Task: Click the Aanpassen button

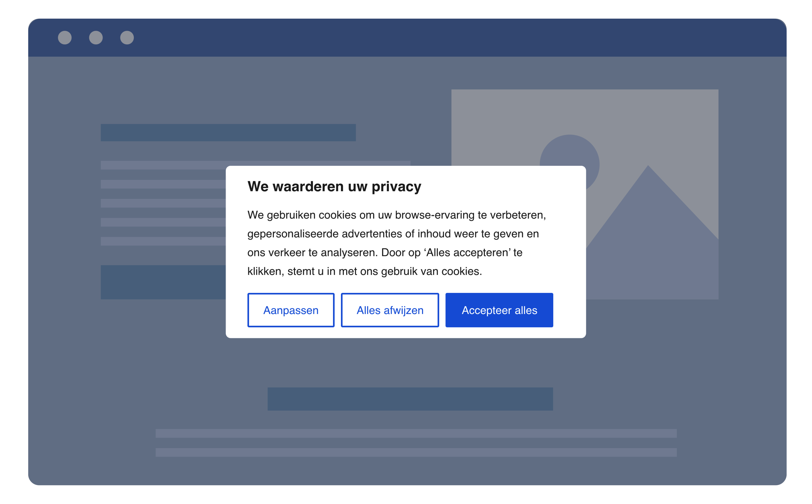Action: point(291,310)
